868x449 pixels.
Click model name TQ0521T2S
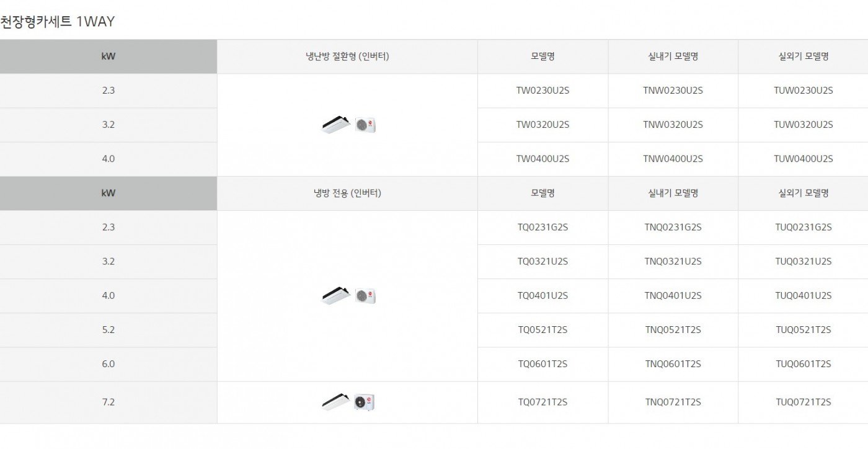[542, 329]
